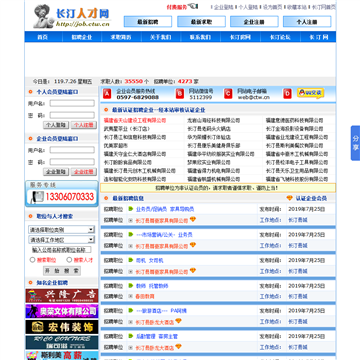
Task: Open the 宏伟装饰 banner image
Action: (x=62, y=327)
